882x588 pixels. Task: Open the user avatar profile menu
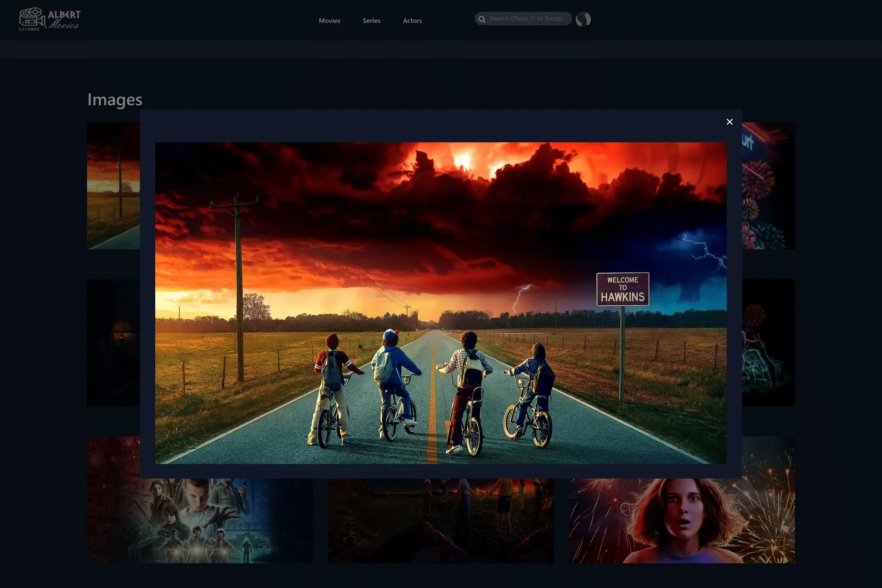coord(583,19)
